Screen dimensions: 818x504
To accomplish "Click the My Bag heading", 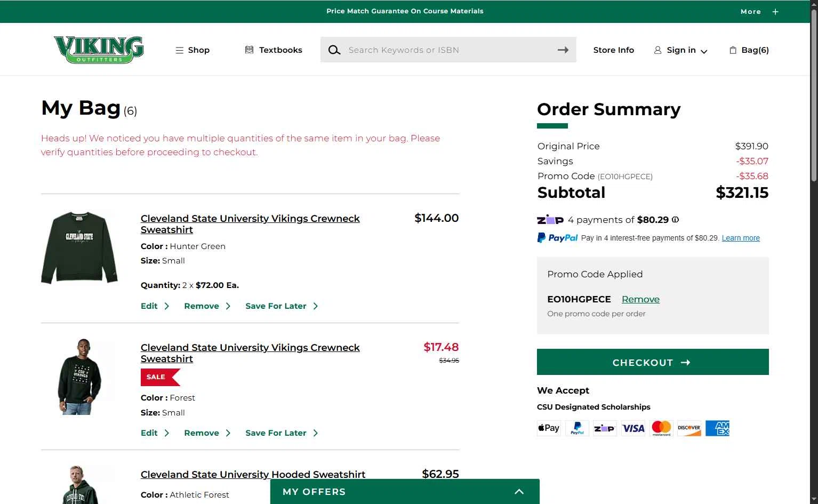I will click(x=81, y=108).
